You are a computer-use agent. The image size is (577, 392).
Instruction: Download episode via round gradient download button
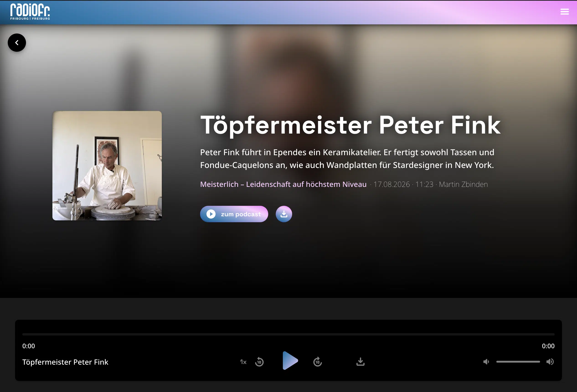[284, 214]
